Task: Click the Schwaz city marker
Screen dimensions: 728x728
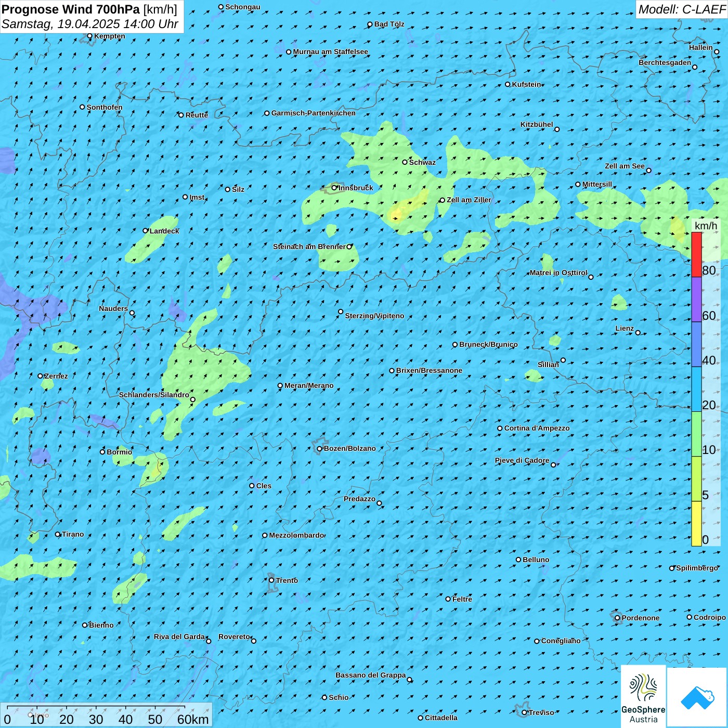Action: (405, 162)
